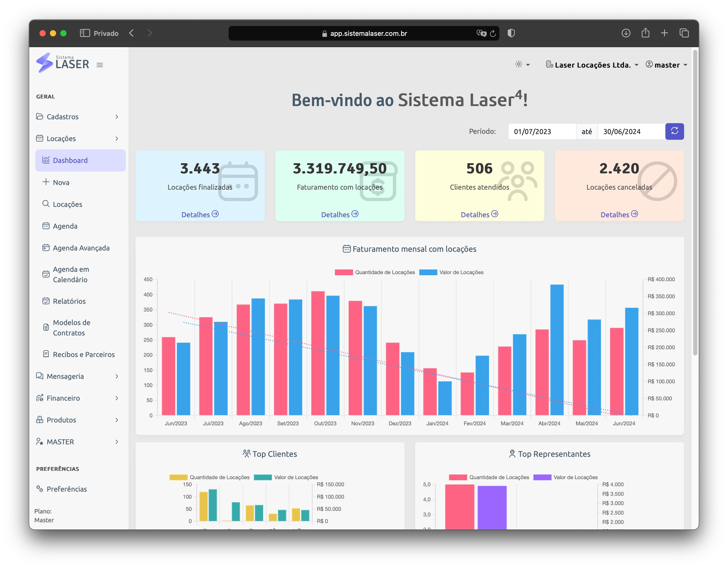Toggle teal Valor legend in Top Clientes

(286, 477)
